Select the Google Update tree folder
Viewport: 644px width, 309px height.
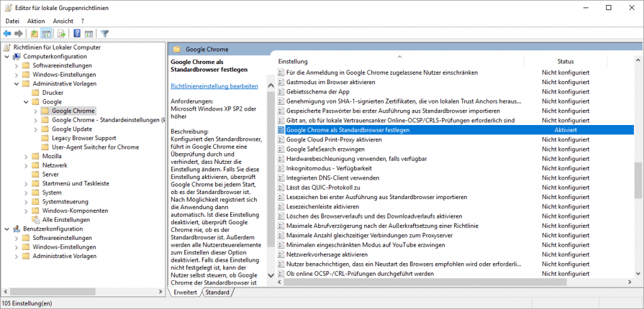click(x=70, y=129)
